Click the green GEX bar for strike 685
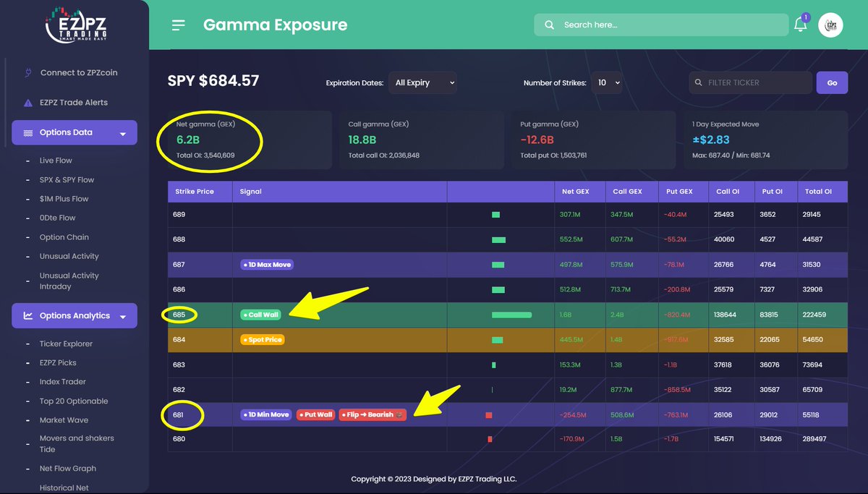The width and height of the screenshot is (868, 494). 511,315
